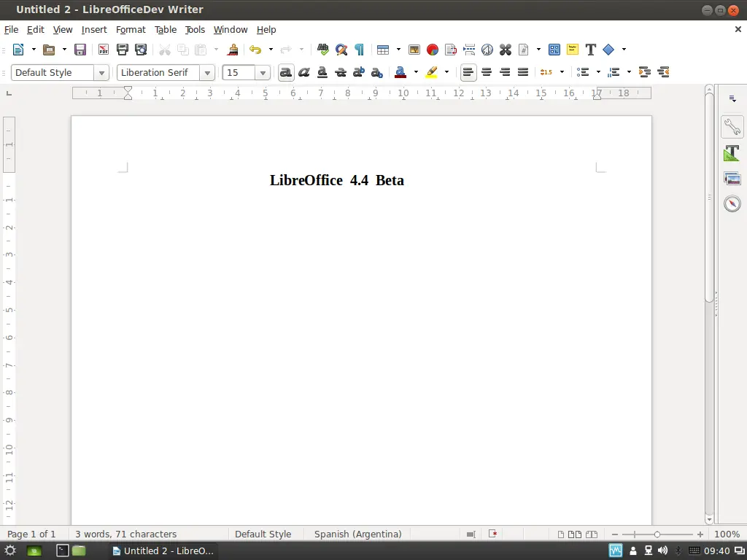This screenshot has width=747, height=560.
Task: Align paragraph to the right
Action: 505,72
